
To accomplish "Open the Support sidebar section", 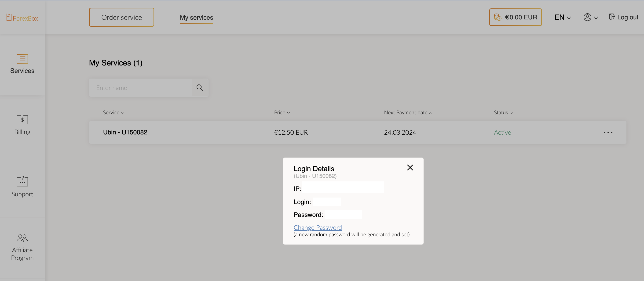I will (22, 186).
